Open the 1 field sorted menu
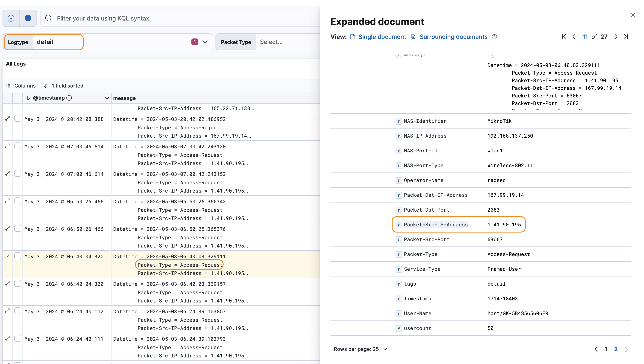 (x=64, y=86)
